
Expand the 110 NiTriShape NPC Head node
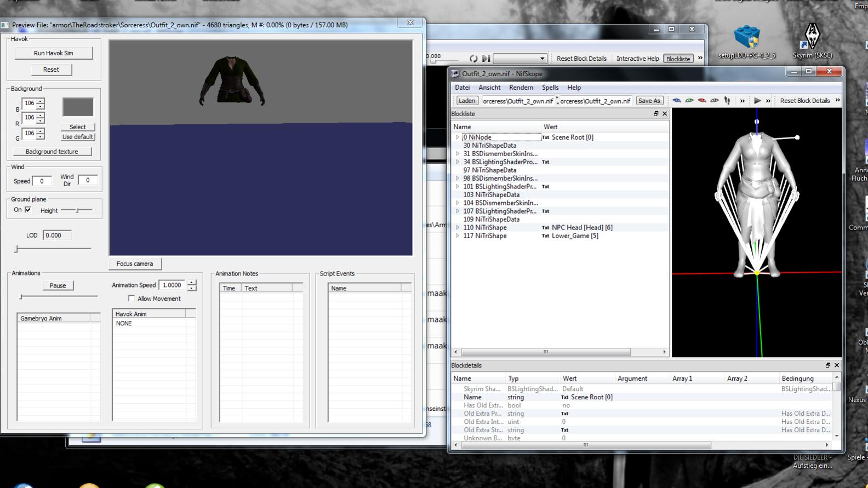pos(458,228)
